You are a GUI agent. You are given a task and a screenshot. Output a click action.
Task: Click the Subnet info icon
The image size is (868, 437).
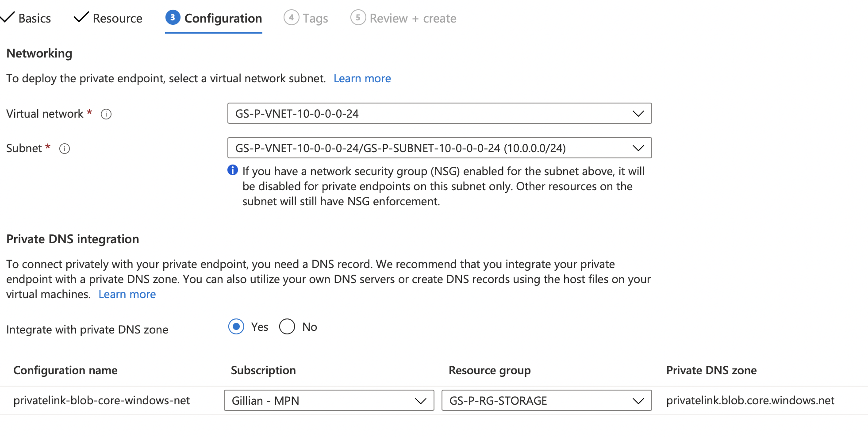[x=64, y=149]
